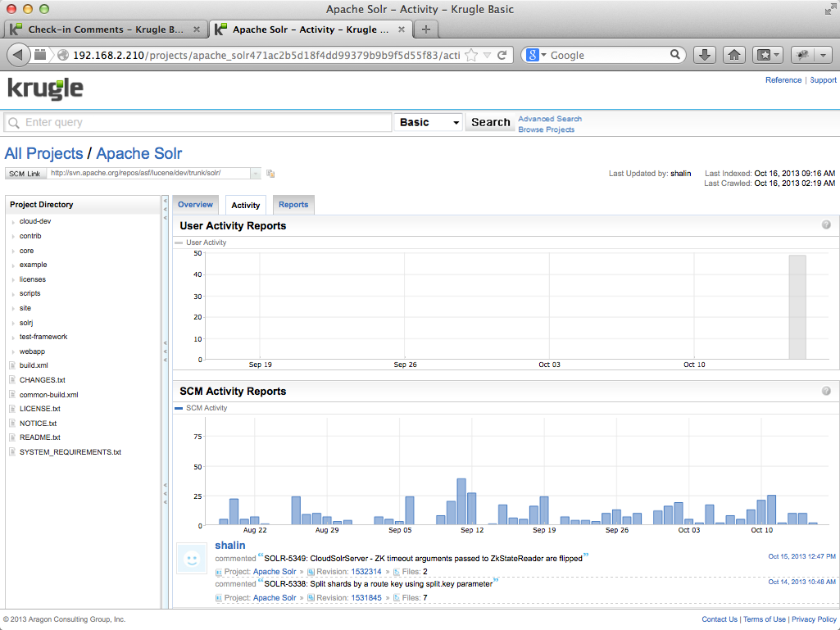Go to All Projects breadcrumb
The height and width of the screenshot is (630, 840).
(43, 153)
